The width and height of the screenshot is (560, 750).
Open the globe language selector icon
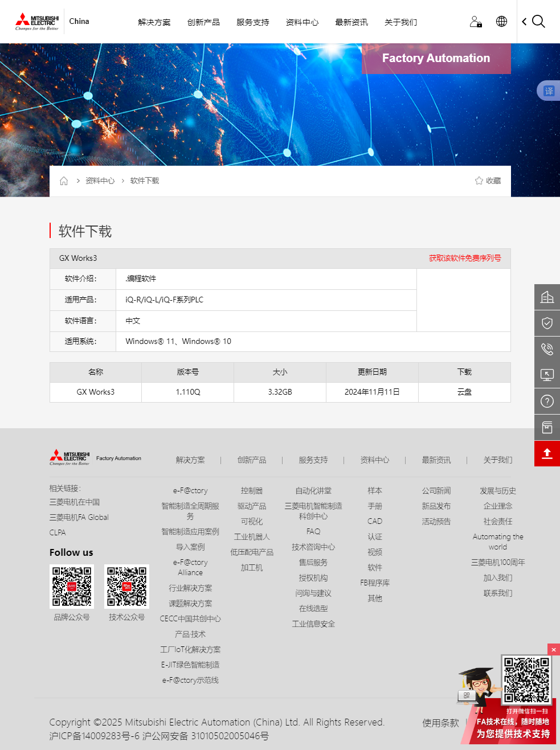[501, 22]
